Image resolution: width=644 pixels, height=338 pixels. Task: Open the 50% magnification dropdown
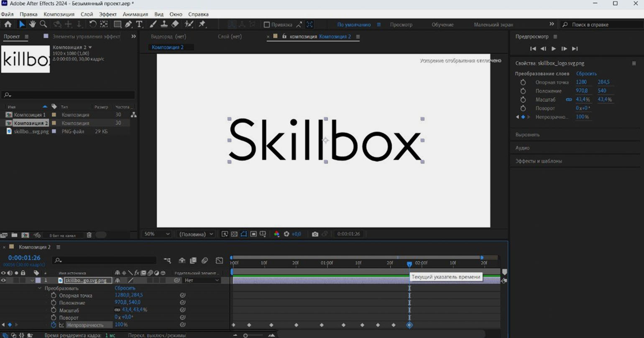coord(157,234)
